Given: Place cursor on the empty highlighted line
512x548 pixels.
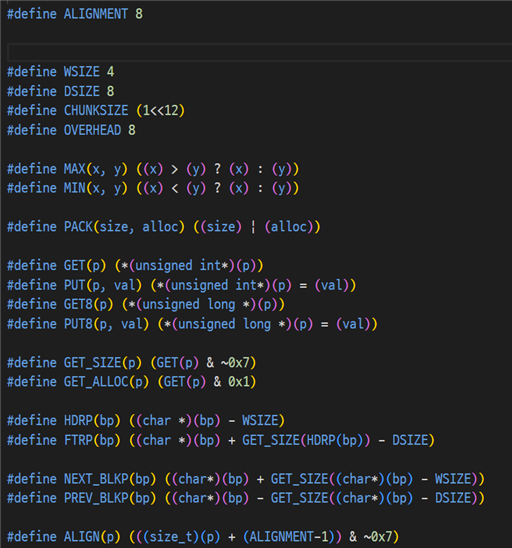Looking at the screenshot, I should click(x=259, y=52).
